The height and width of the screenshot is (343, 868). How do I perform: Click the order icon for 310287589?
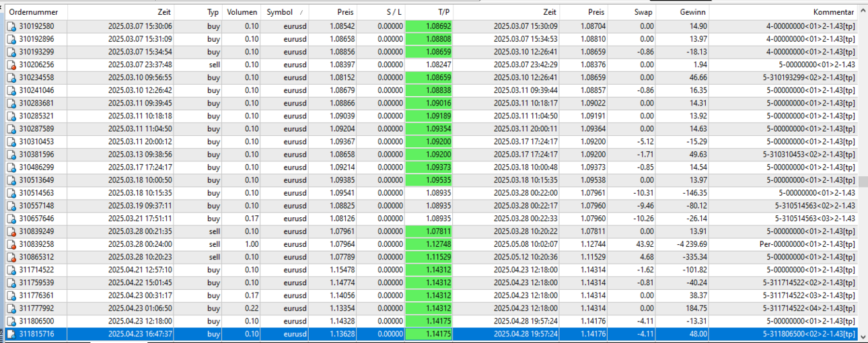[x=11, y=128]
